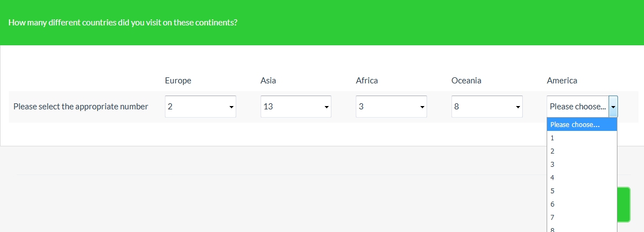Click the green button behind dropdown list
This screenshot has height=232, width=644.
pyautogui.click(x=624, y=204)
